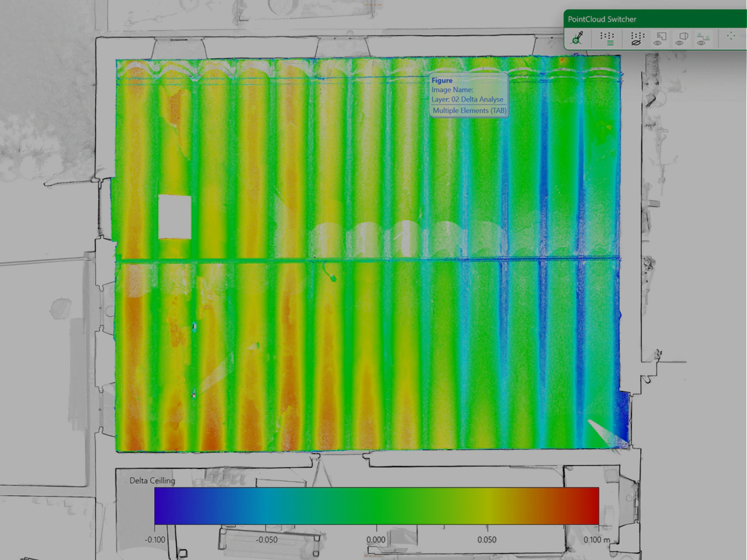Image resolution: width=747 pixels, height=560 pixels.
Task: Click the 0.000 legend midpoint label
Action: tap(376, 540)
